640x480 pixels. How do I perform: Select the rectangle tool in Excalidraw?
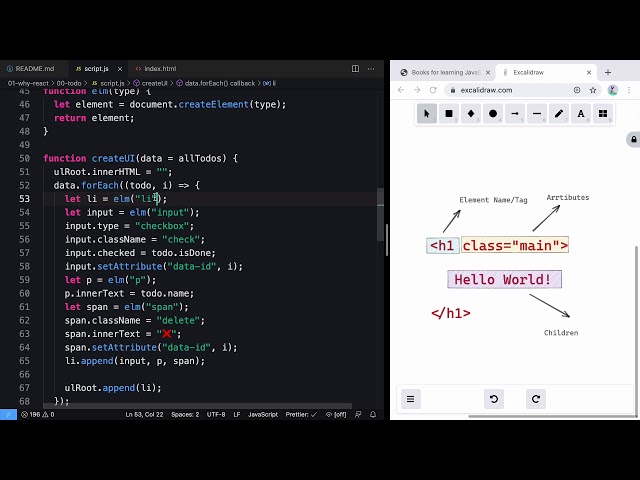[x=449, y=114]
